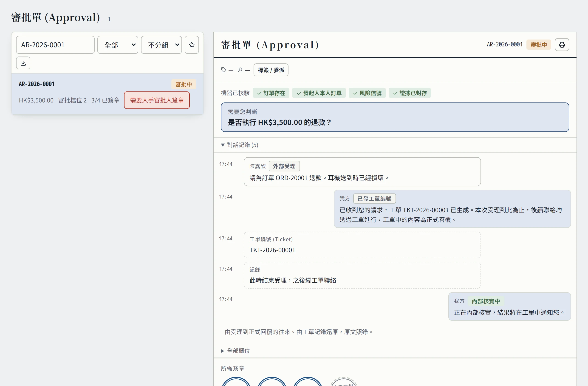Click the star favorites icon button

[x=192, y=45]
